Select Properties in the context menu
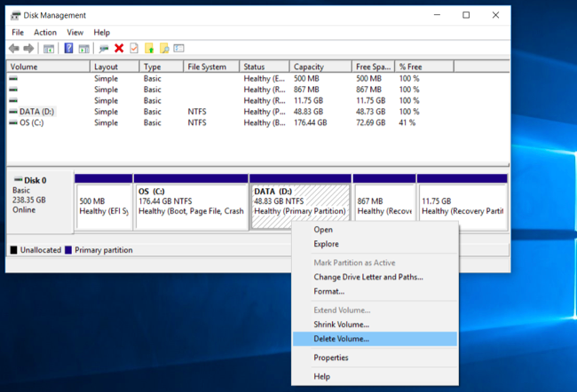 pos(330,357)
